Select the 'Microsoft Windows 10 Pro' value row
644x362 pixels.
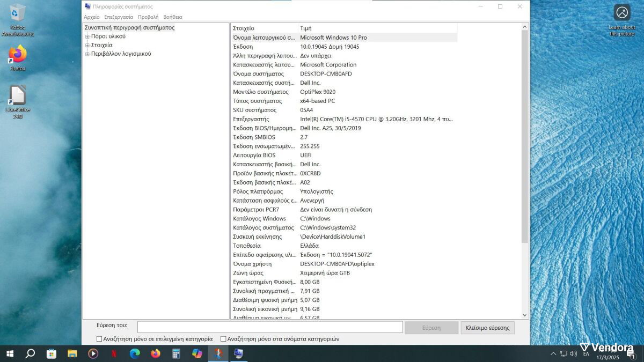point(344,38)
